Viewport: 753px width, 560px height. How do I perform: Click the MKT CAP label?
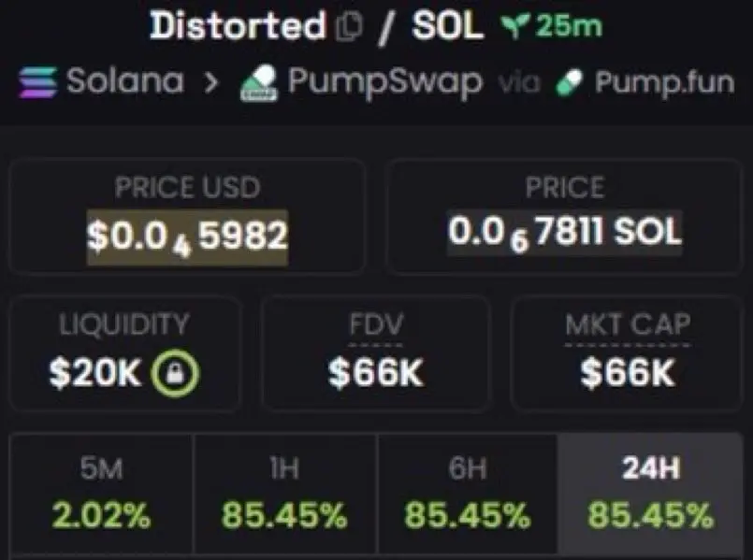coord(628,324)
